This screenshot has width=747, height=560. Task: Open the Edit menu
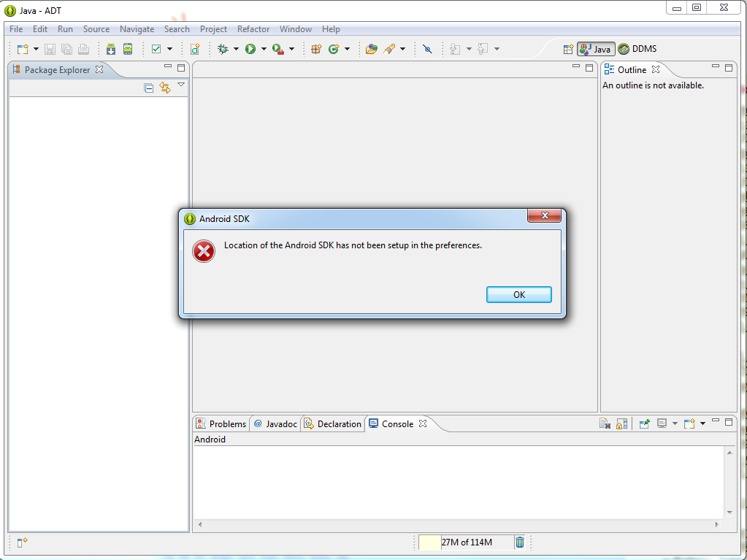click(x=40, y=29)
